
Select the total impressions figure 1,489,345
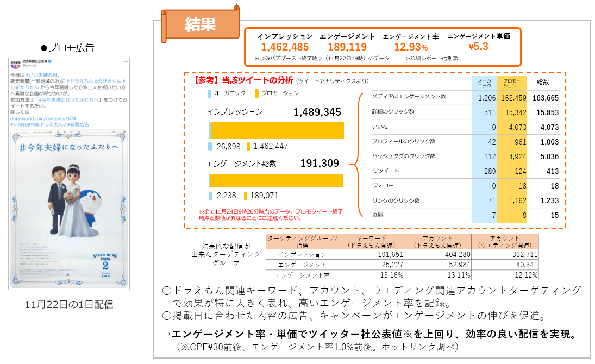(x=317, y=112)
